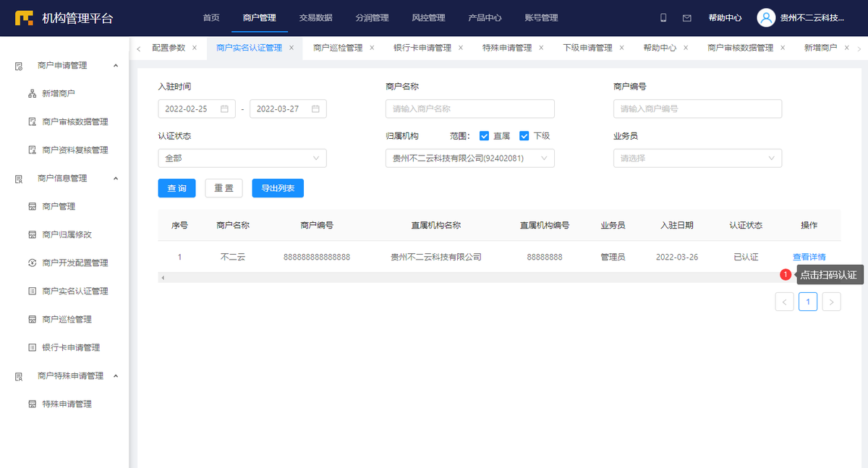The width and height of the screenshot is (868, 468).
Task: Click calendar icon in start date field
Action: [224, 109]
